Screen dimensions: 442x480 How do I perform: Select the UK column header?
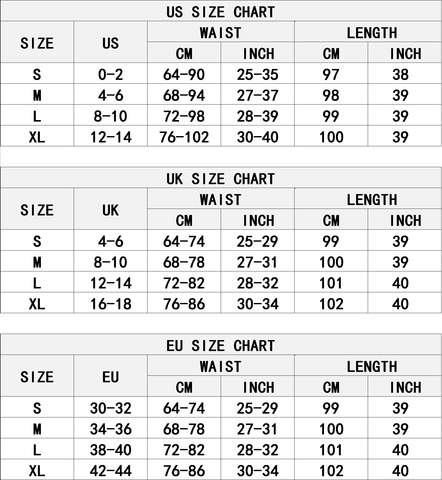tap(110, 210)
